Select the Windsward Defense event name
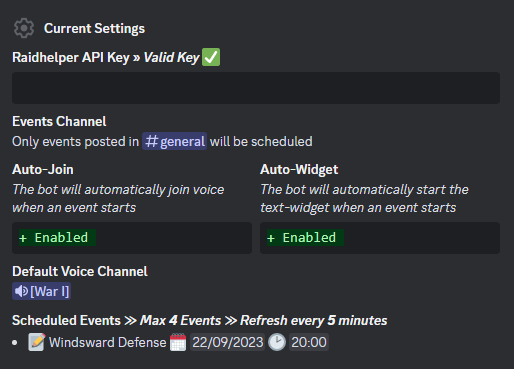This screenshot has width=514, height=369. 107,342
